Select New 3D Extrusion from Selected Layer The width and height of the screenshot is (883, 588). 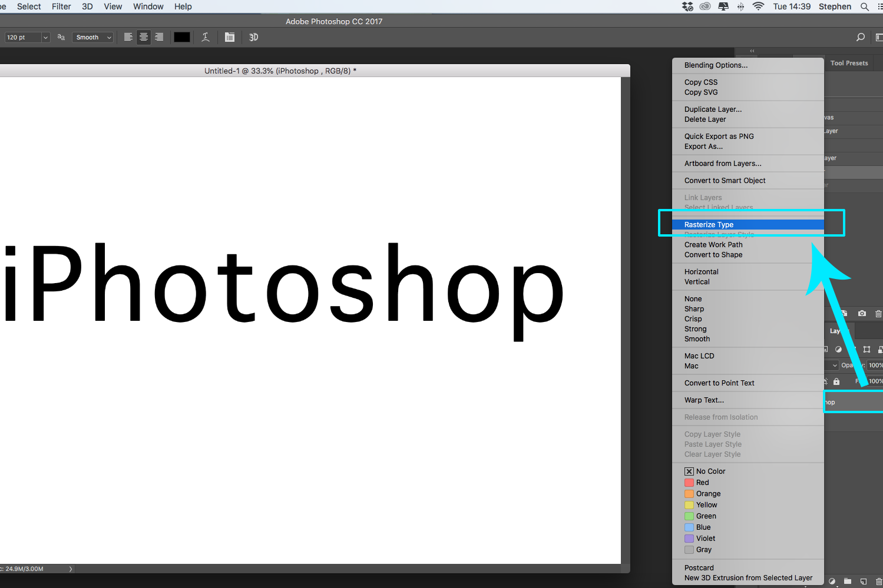(x=748, y=578)
